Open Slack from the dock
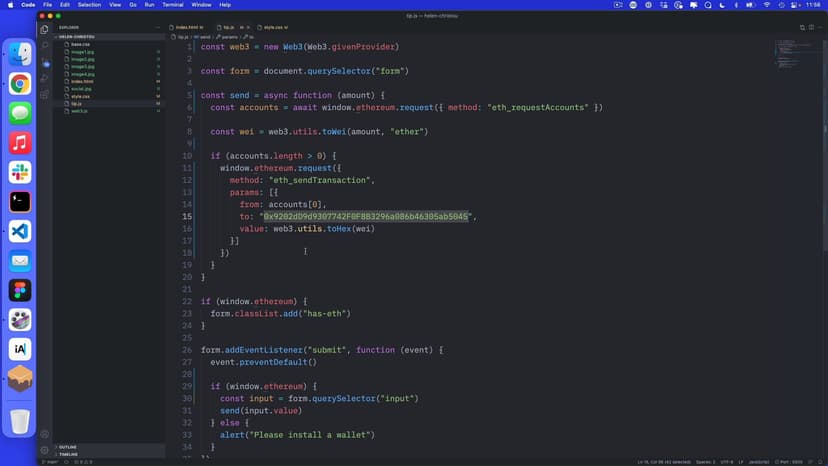The width and height of the screenshot is (828, 466). click(x=20, y=172)
